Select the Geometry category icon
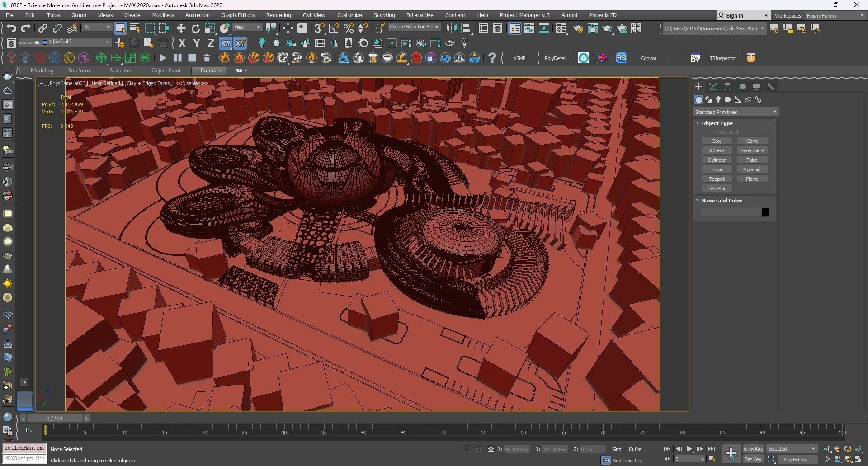868x470 pixels. 698,99
